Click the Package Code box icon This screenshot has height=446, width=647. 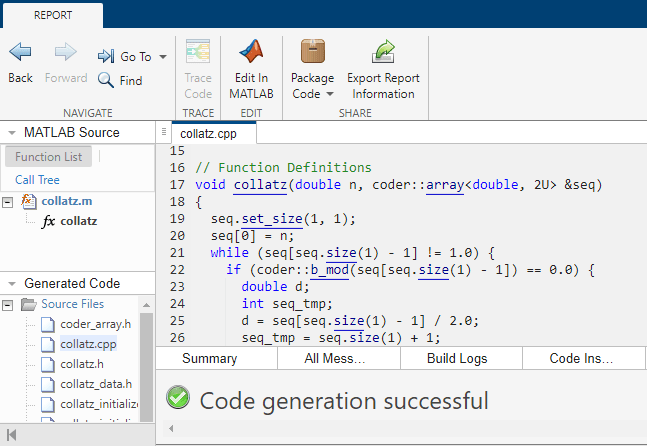tap(312, 52)
